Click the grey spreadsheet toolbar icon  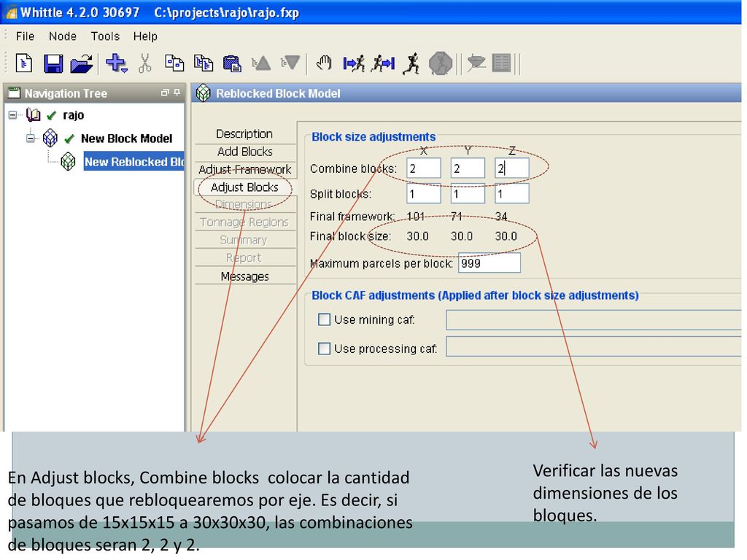pos(501,63)
